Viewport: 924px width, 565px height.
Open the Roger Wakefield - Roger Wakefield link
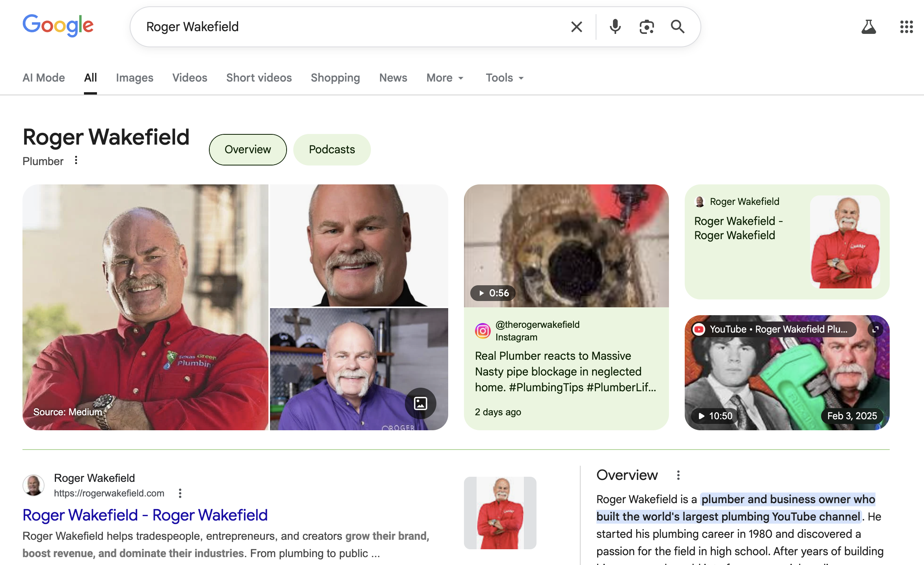click(x=145, y=515)
